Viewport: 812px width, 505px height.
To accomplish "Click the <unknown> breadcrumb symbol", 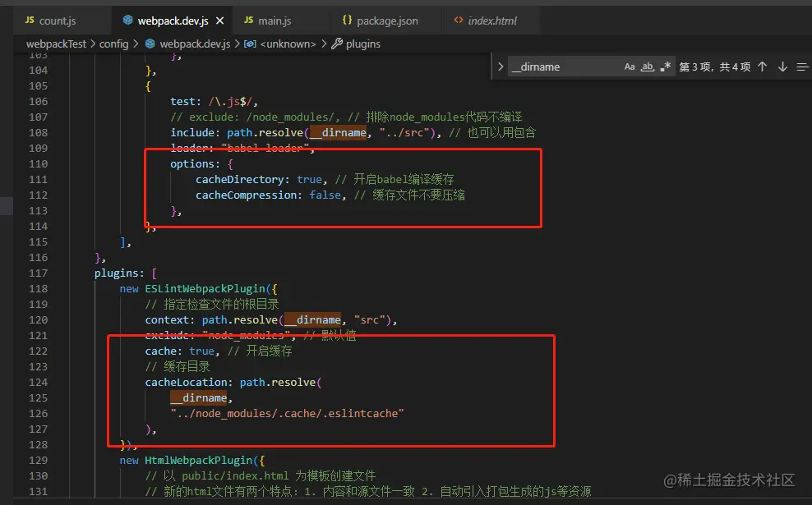I will (x=288, y=44).
